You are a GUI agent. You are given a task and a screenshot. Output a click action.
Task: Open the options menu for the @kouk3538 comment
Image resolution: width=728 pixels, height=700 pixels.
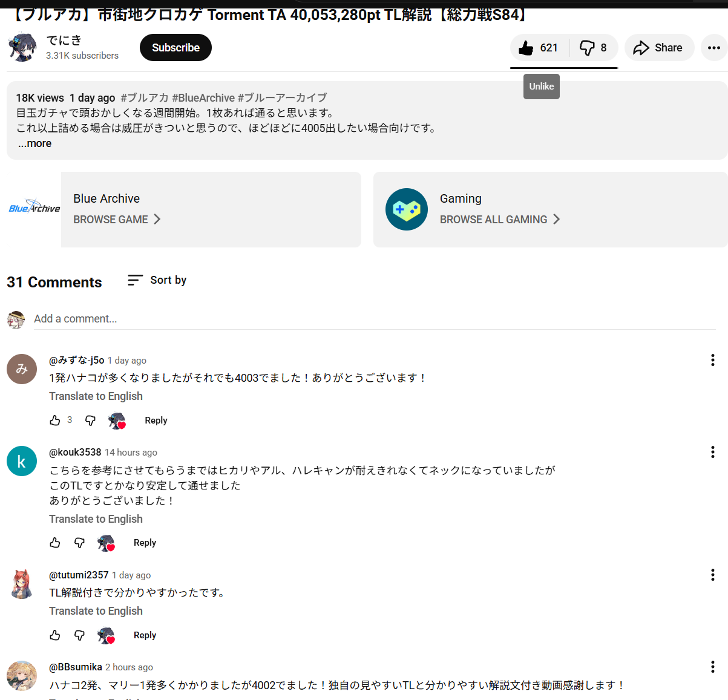pos(713,452)
